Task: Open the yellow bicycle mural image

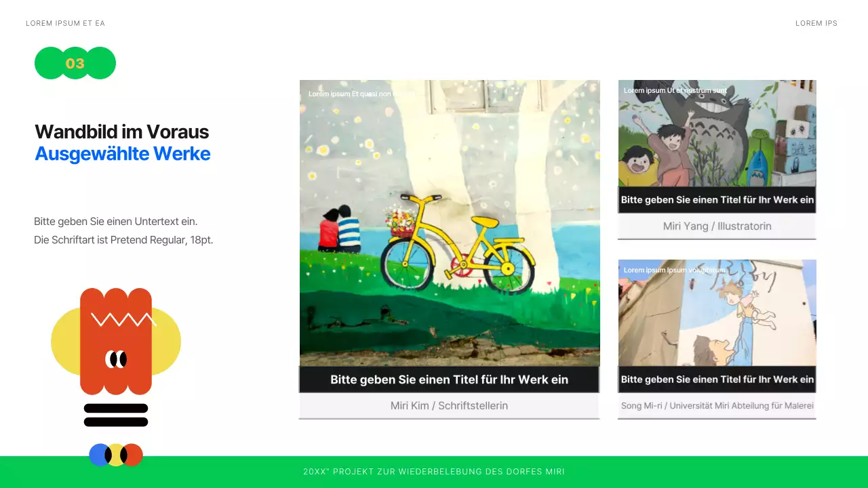Action: (x=450, y=223)
